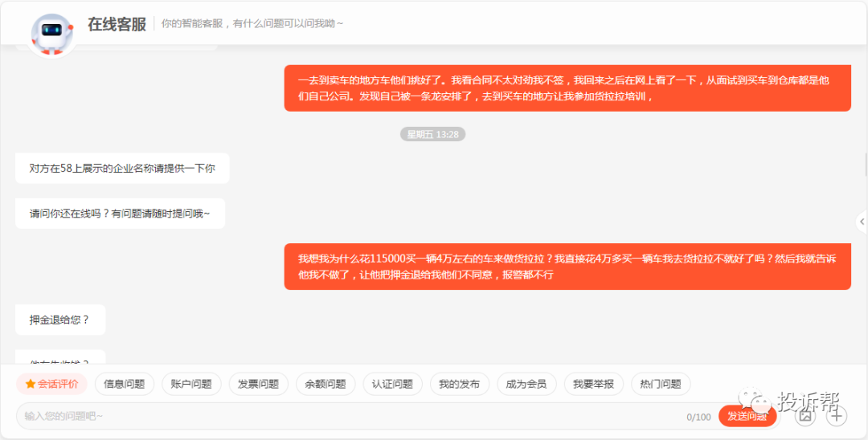
Task: Select the 账户问题 quick topic
Action: click(x=191, y=384)
